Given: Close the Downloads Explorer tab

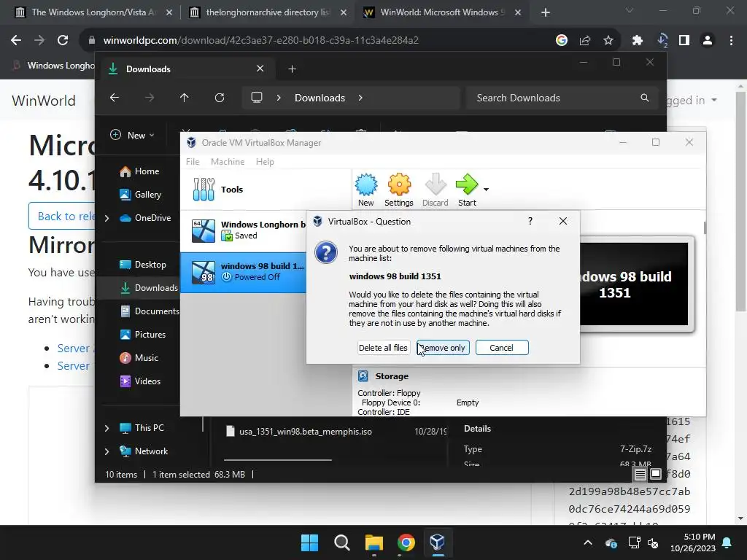Looking at the screenshot, I should (x=260, y=69).
